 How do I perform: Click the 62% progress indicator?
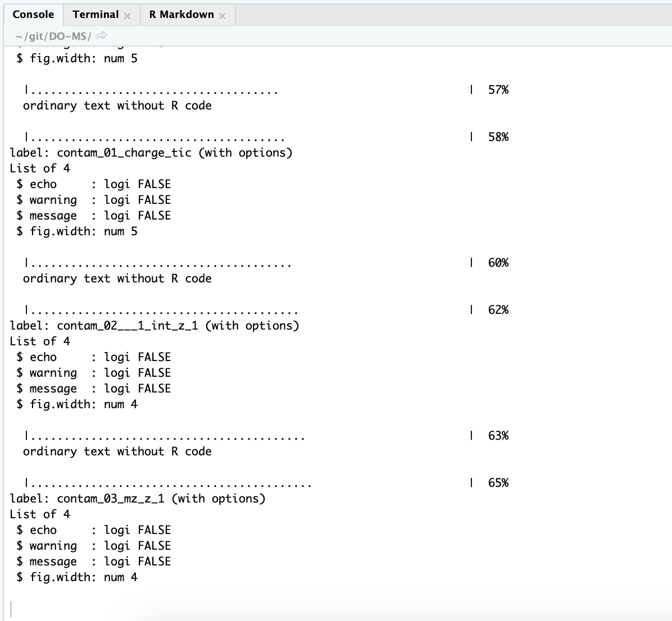click(x=498, y=310)
